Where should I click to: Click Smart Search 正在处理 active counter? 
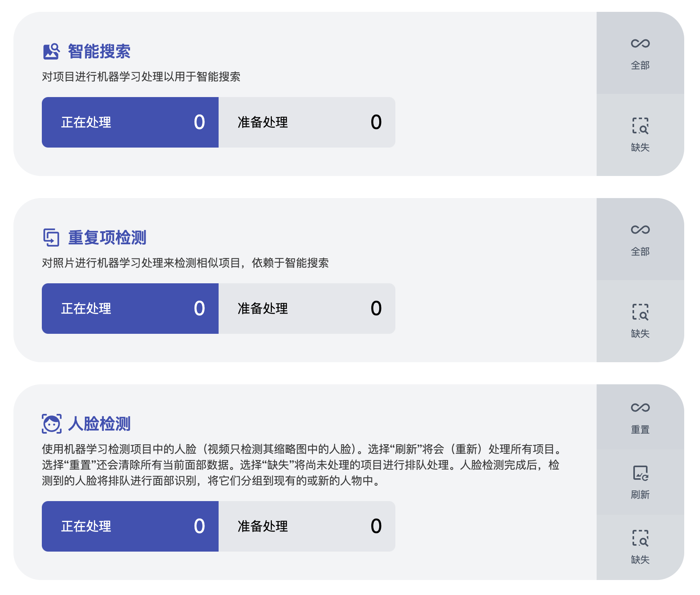(x=130, y=122)
